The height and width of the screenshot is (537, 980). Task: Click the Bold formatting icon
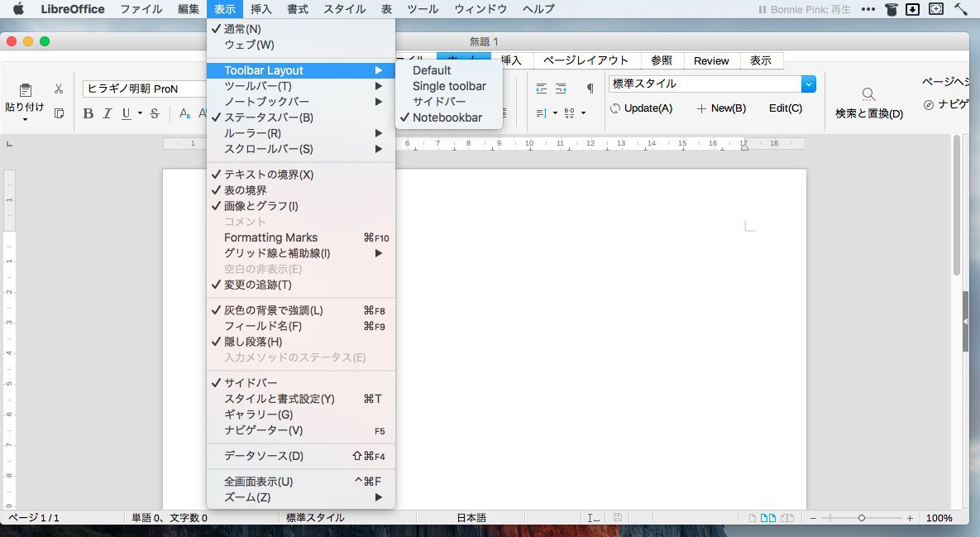pos(88,114)
